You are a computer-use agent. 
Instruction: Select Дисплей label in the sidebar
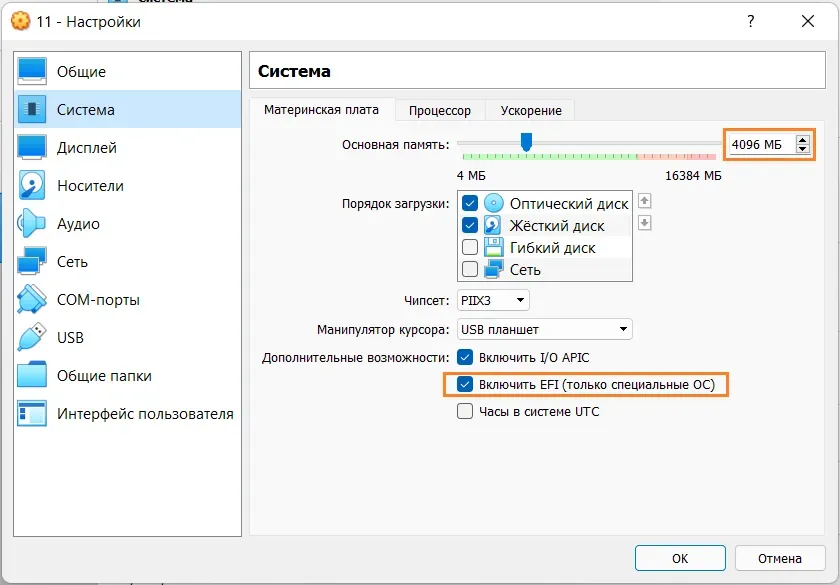click(x=87, y=148)
